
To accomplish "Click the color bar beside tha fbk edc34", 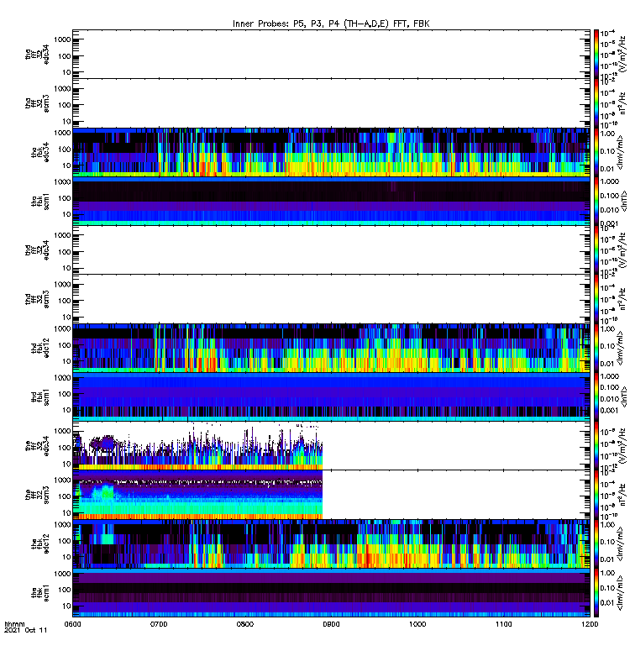I will tap(596, 152).
